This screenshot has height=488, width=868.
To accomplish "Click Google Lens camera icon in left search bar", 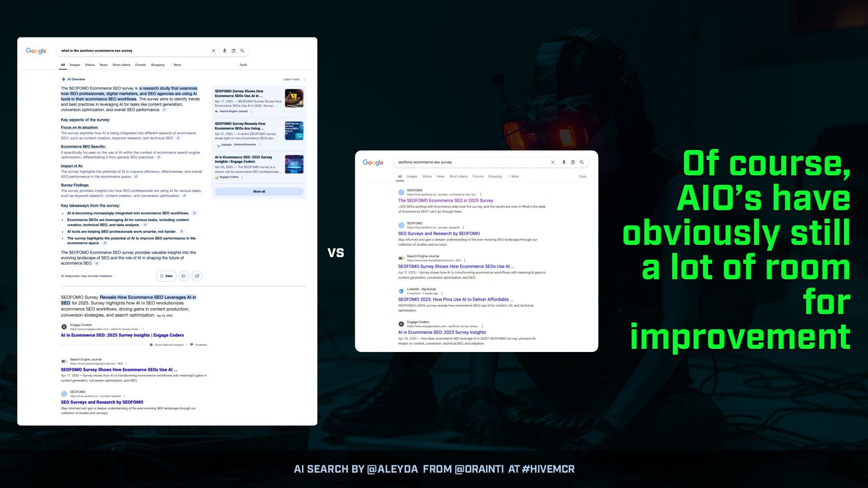I will 233,51.
